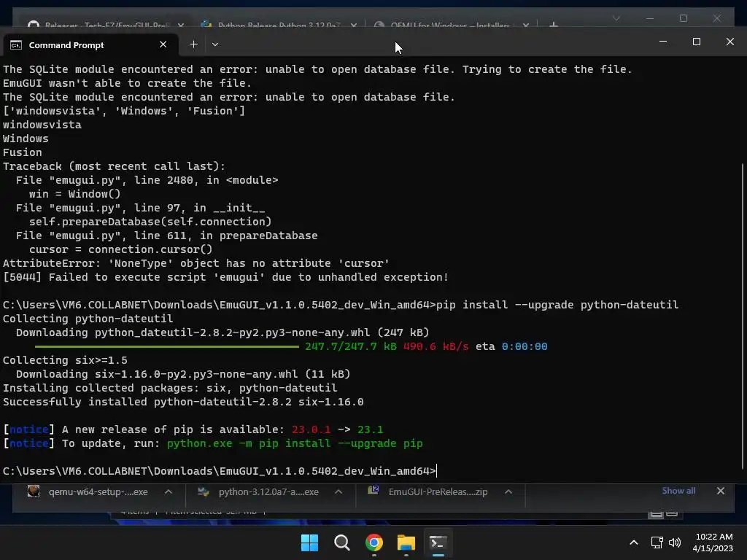Open a new terminal tab

coord(193,44)
